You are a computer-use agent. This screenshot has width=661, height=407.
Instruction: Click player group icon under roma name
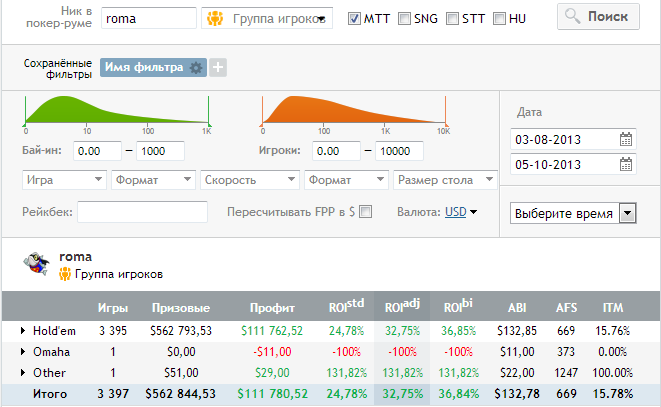(65, 274)
